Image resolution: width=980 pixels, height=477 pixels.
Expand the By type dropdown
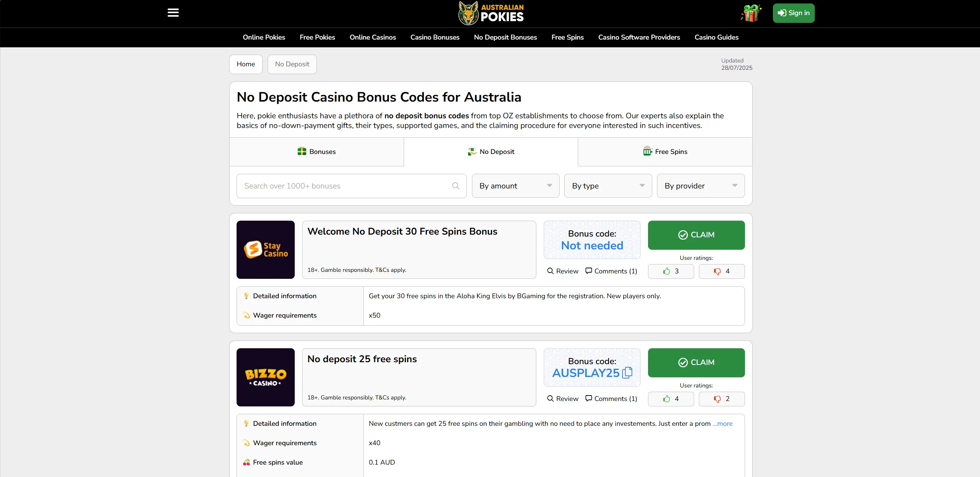(608, 186)
